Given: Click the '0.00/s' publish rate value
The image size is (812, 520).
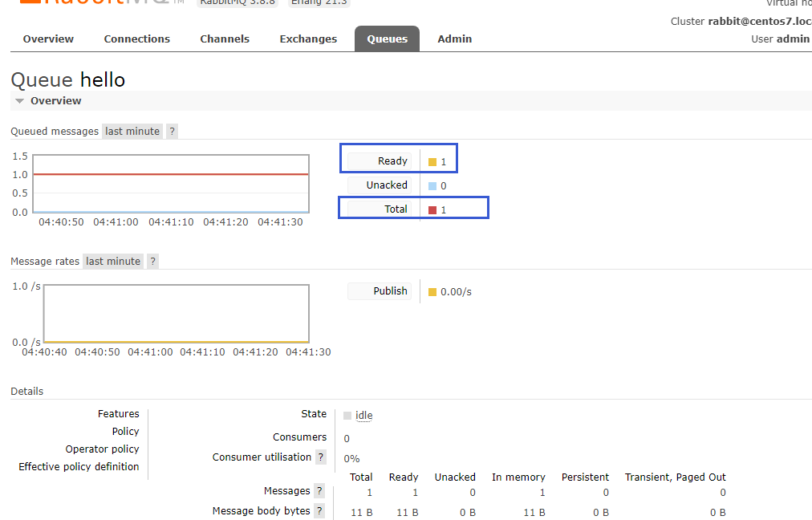Looking at the screenshot, I should click(456, 292).
